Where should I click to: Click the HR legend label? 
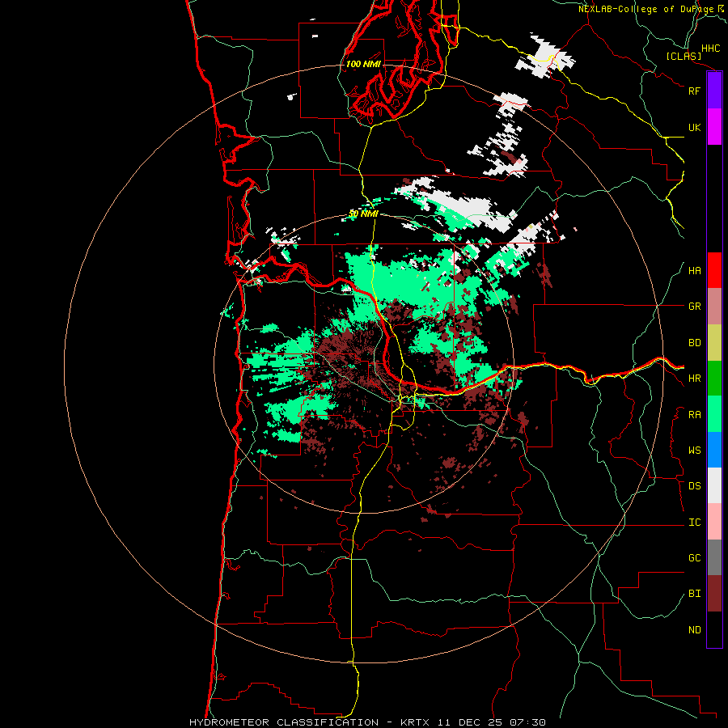click(694, 379)
